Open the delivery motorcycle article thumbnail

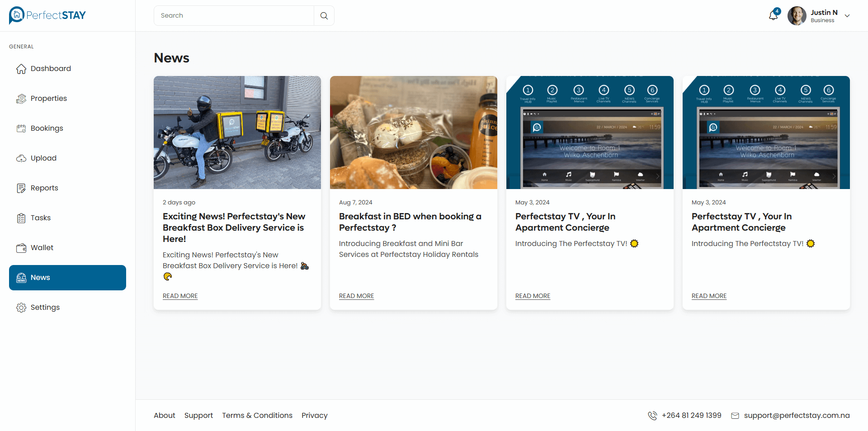[x=237, y=133]
